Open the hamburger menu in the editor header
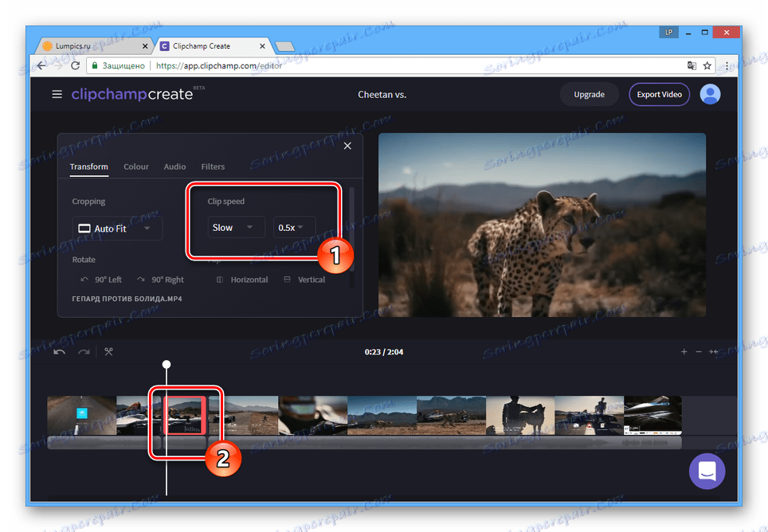 click(57, 94)
